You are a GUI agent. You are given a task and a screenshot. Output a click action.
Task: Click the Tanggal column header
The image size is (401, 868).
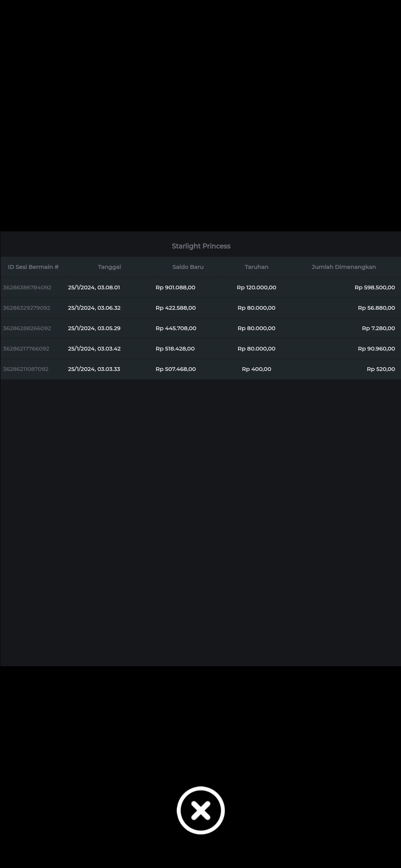coord(109,267)
